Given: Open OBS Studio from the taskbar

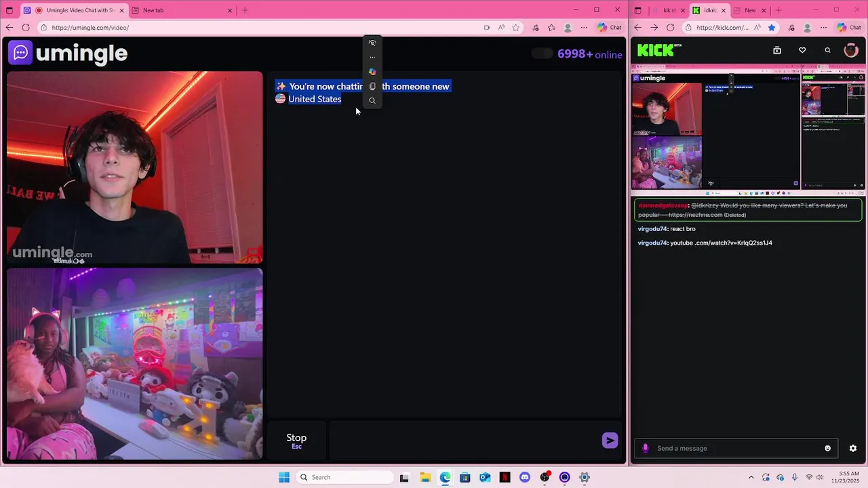Looking at the screenshot, I should 545,477.
